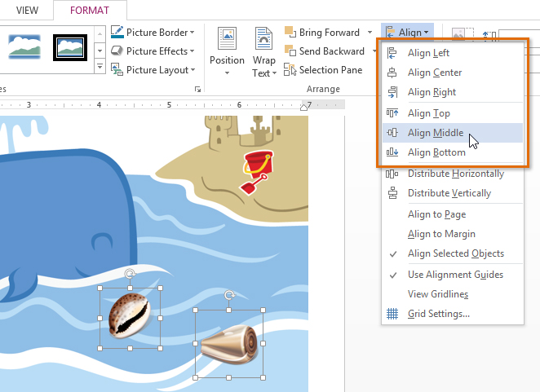Viewport: 540px width, 392px height.
Task: Open the Bring Forward dropdown arrow
Action: coord(370,33)
